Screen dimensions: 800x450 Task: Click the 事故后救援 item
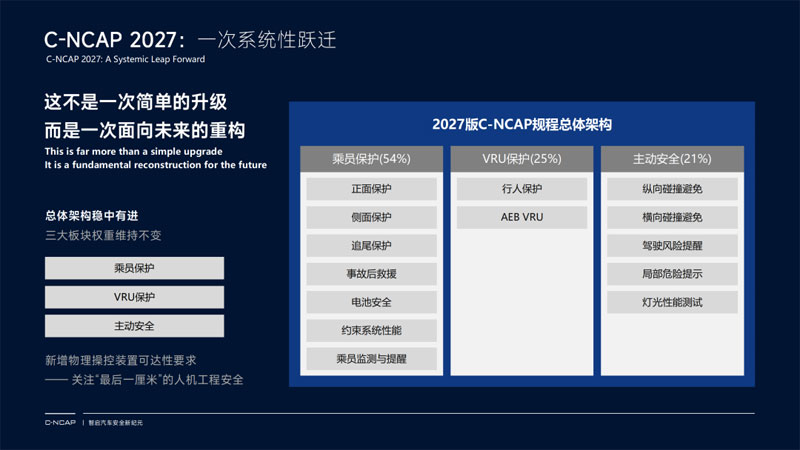371,274
